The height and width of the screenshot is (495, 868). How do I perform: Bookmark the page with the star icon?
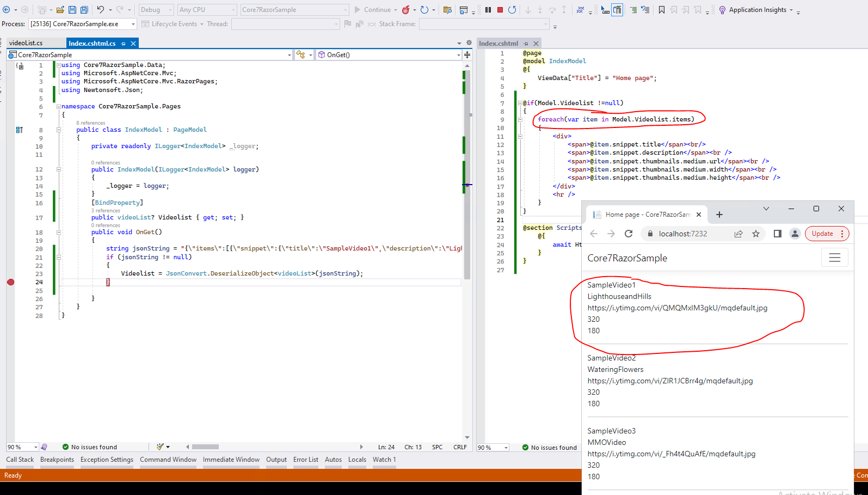(x=756, y=234)
